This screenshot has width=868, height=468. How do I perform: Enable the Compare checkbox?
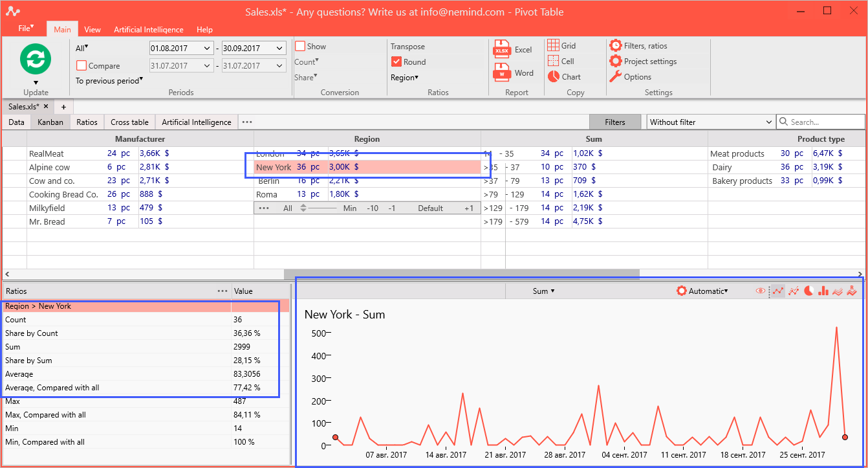(81, 65)
